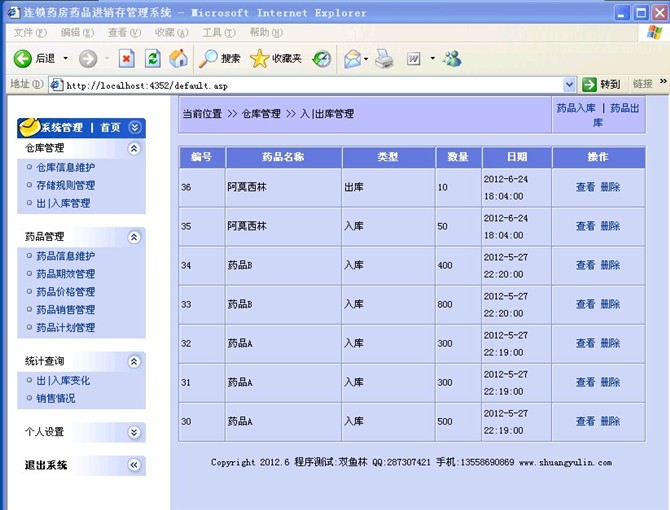Click the page icon in address bar
670x510 pixels.
coord(57,85)
